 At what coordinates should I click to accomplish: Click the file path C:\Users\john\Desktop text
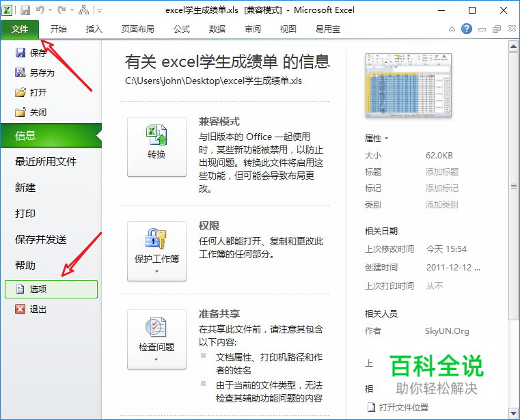click(x=213, y=81)
